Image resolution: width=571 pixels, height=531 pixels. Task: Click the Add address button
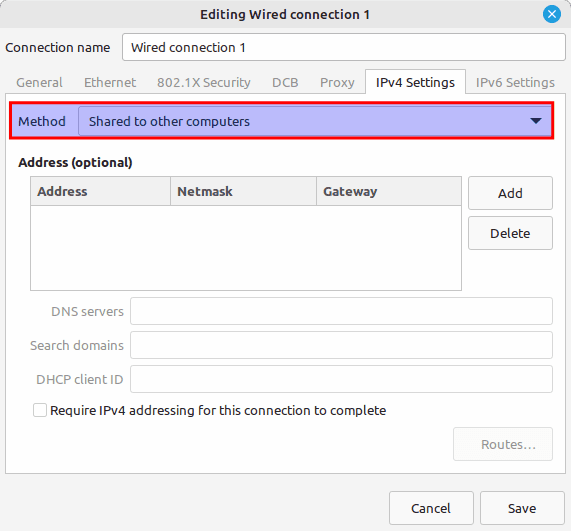(510, 193)
